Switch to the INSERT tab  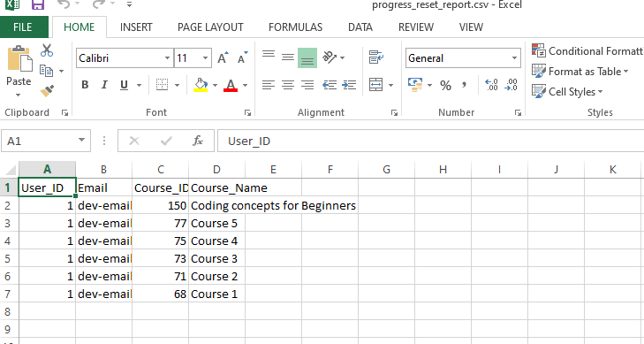point(136,27)
